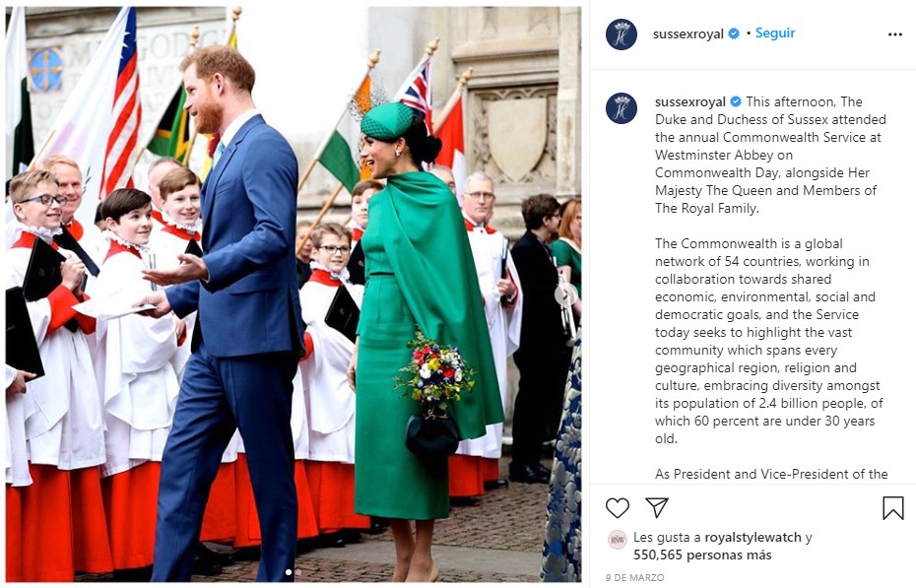
Task: Select the second carousel dot indicator
Action: (297, 572)
